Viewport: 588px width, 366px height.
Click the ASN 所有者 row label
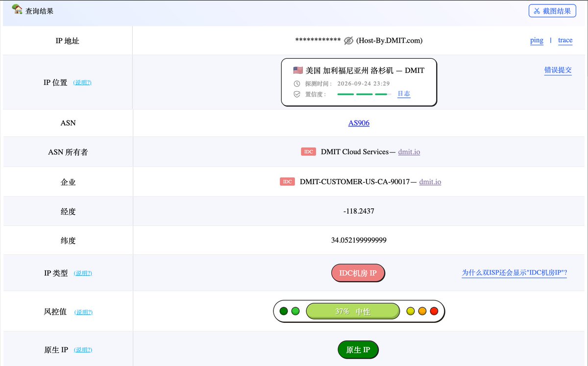click(x=68, y=152)
